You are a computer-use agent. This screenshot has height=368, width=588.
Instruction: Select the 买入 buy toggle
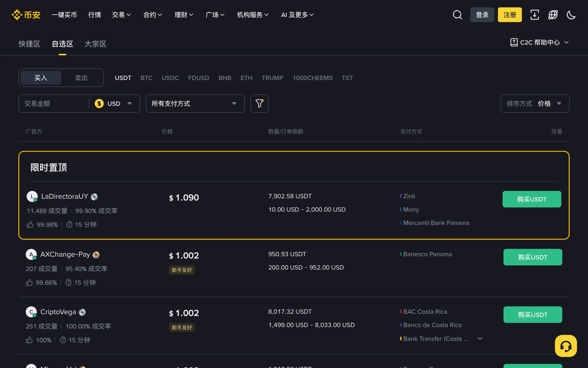(41, 78)
